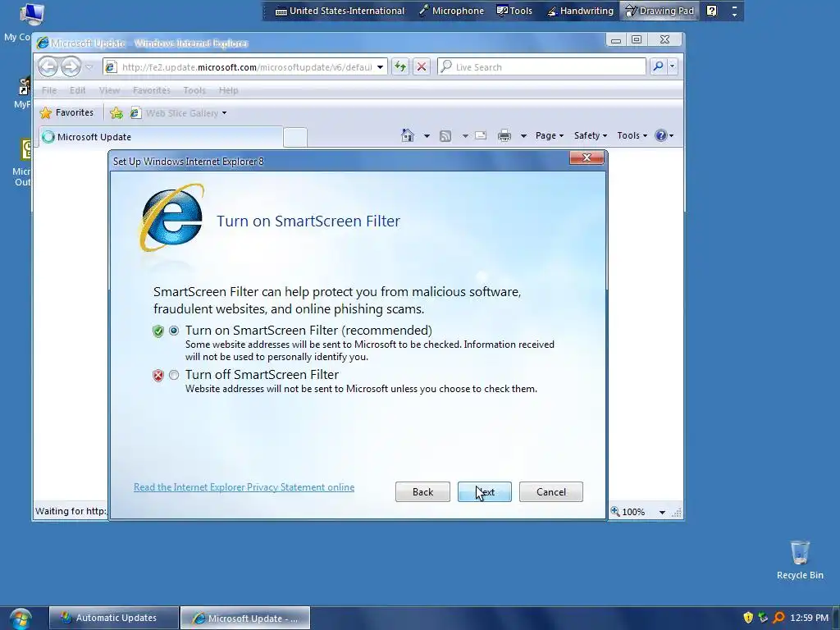The height and width of the screenshot is (630, 840).
Task: Select the Microsoft Update tab
Action: (x=161, y=137)
